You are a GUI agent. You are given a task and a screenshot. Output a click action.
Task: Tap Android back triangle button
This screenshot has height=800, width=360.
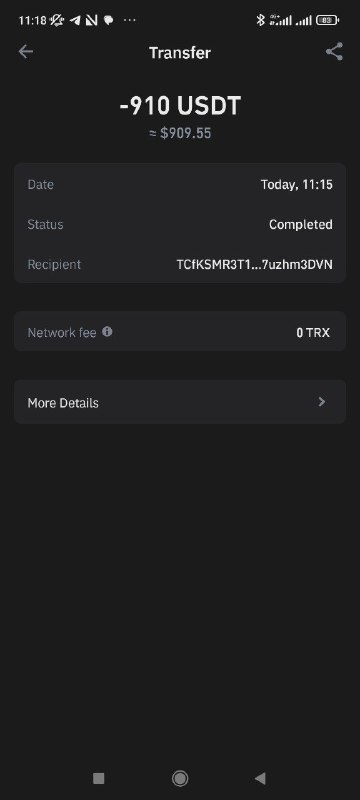[x=260, y=778]
